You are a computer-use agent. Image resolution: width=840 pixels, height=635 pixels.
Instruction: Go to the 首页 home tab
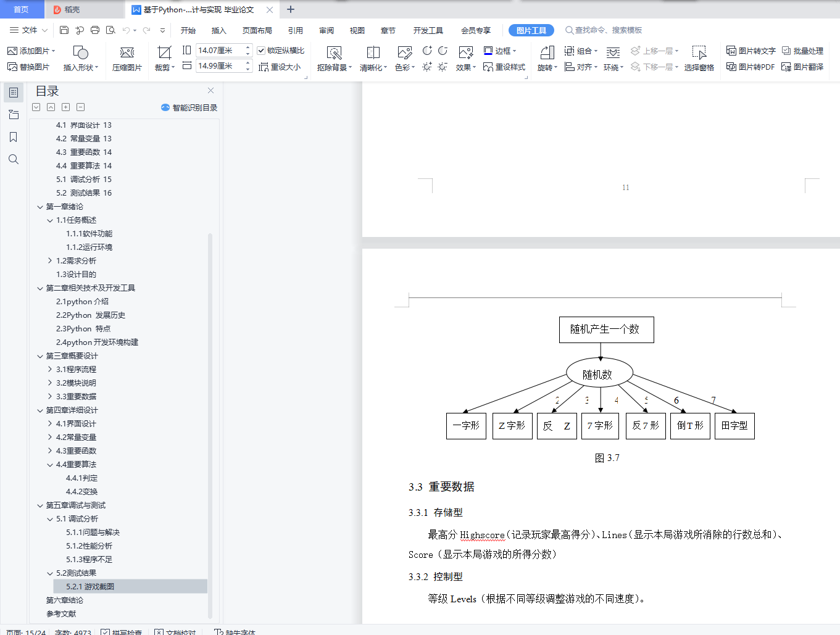[x=22, y=9]
